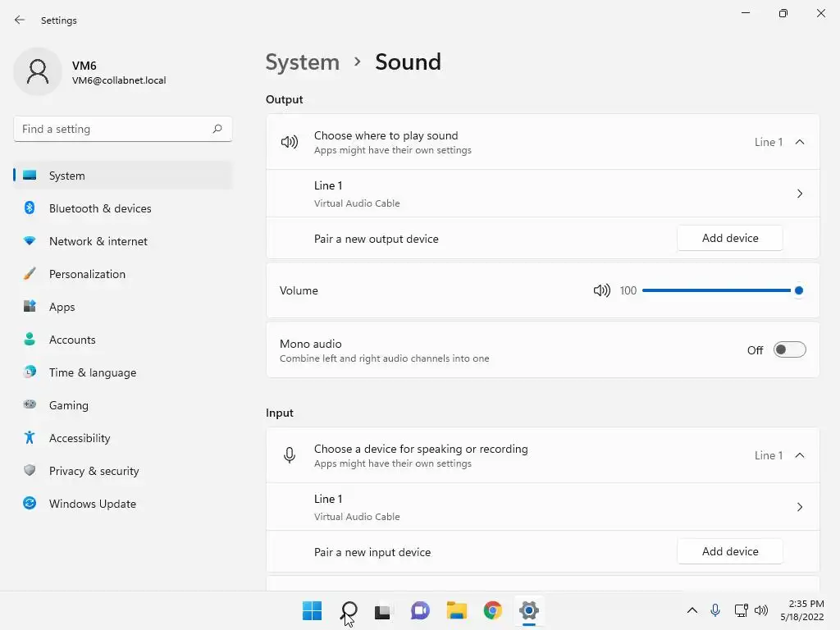840x630 pixels.
Task: Select Windows Update in sidebar
Action: [x=93, y=504]
